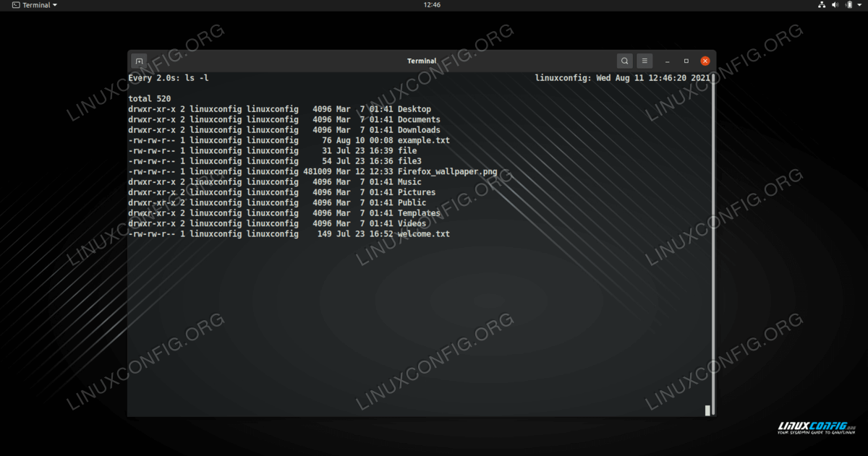Close the Terminal window
The height and width of the screenshot is (456, 868).
pos(705,61)
